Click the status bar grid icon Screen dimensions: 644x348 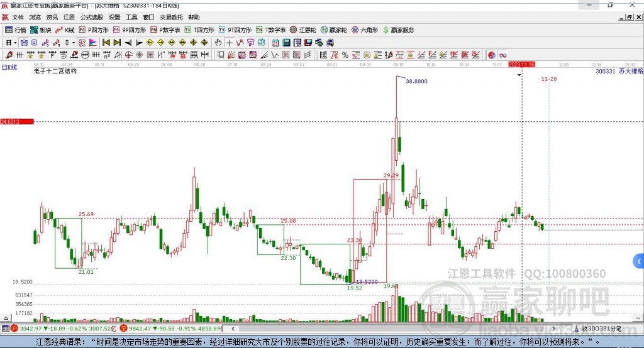(5, 329)
